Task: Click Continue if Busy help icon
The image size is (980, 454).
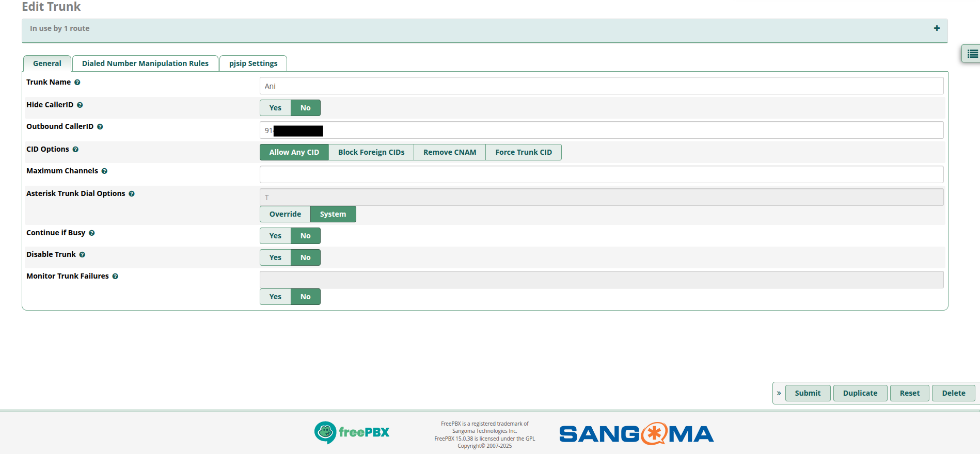Action: coord(92,233)
